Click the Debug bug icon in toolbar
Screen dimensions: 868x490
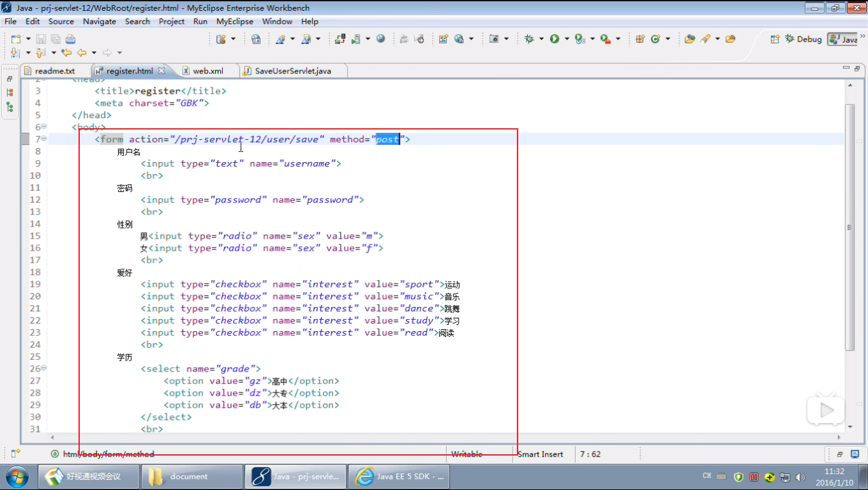(x=529, y=39)
